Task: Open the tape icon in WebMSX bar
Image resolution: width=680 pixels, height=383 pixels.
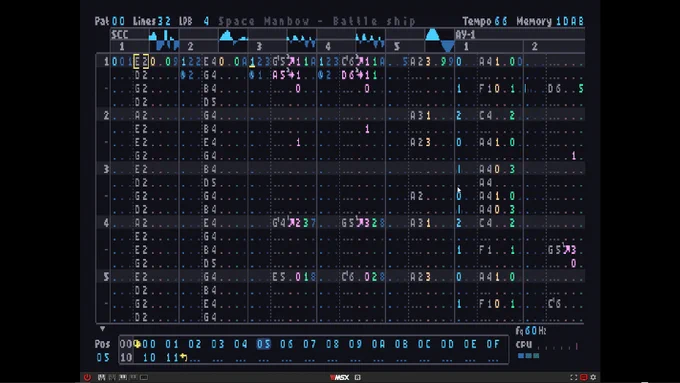Action: [144, 377]
